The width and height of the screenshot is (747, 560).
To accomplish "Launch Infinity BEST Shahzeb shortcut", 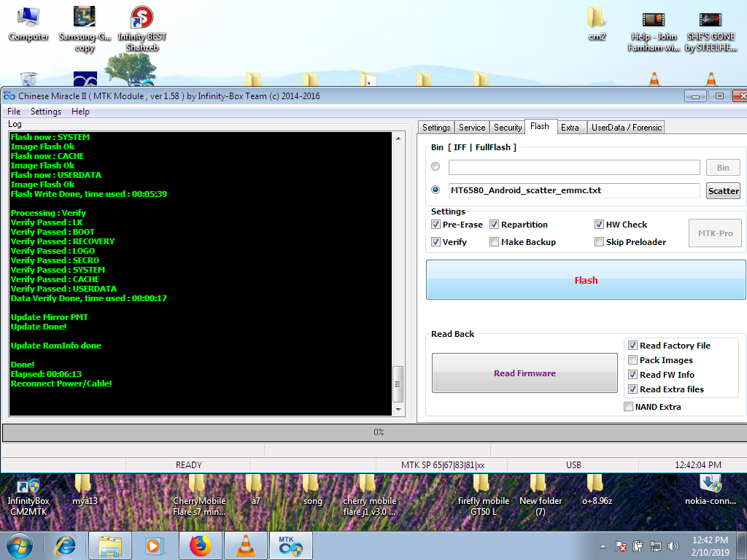I will [x=142, y=28].
